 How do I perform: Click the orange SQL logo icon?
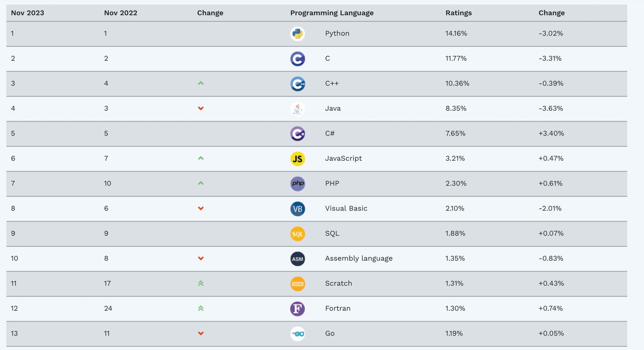[298, 234]
